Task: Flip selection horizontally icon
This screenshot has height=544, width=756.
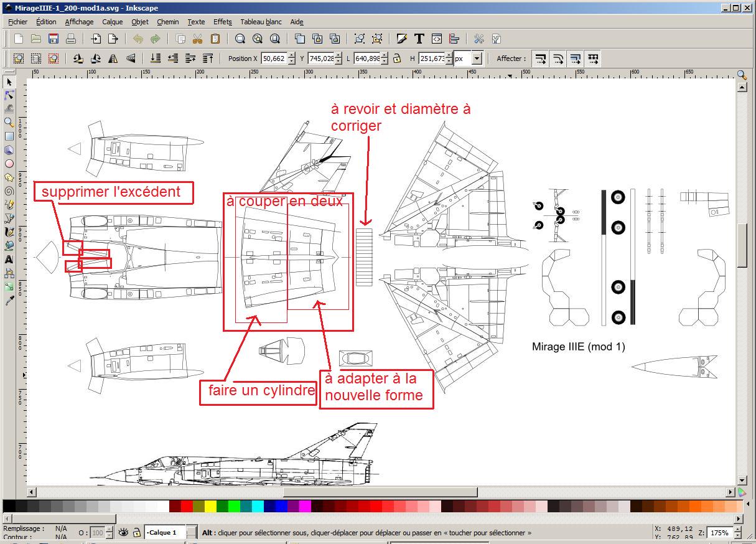Action: click(113, 59)
